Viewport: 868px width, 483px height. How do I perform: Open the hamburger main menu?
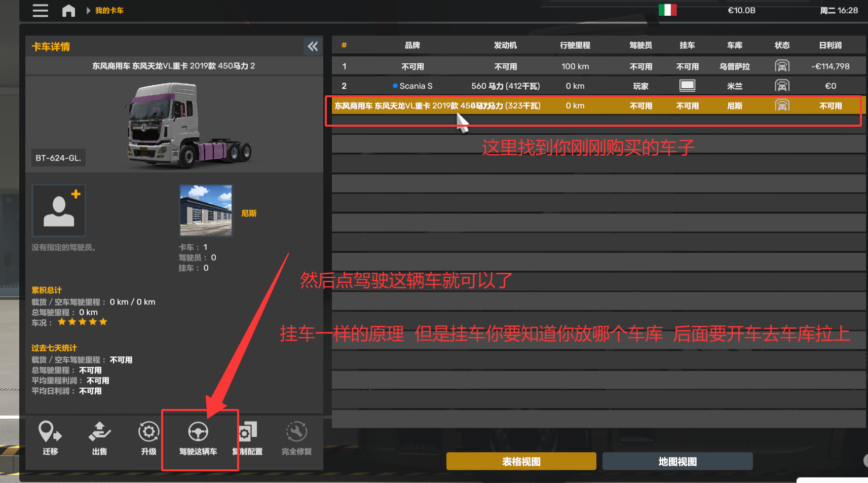[41, 11]
